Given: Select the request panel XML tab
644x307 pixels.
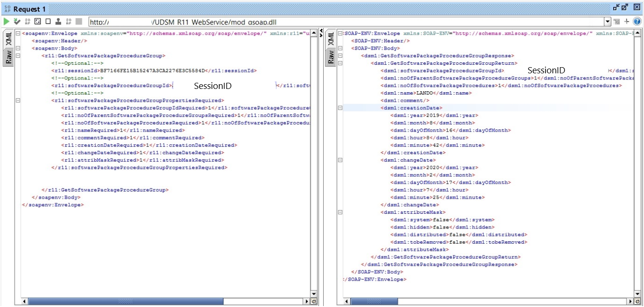Looking at the screenshot, I should click(8, 39).
